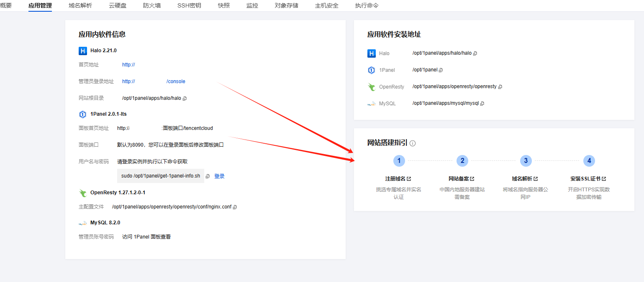Click the Halo 2.21.0 logo icon

pos(82,51)
